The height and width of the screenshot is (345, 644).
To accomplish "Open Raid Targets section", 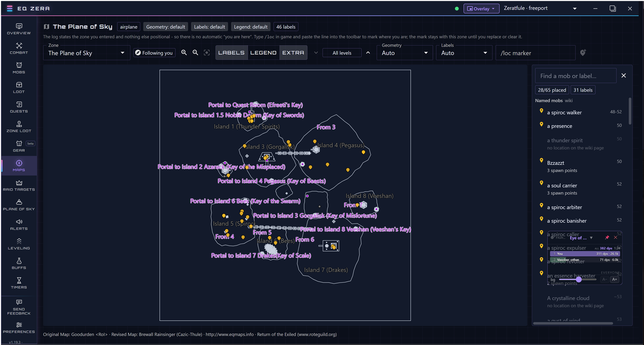I will 19,185.
